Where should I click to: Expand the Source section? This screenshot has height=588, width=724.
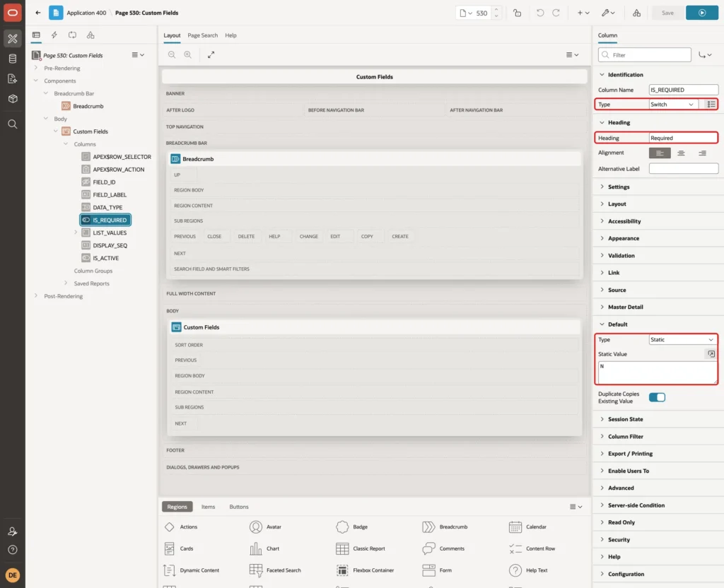click(617, 290)
